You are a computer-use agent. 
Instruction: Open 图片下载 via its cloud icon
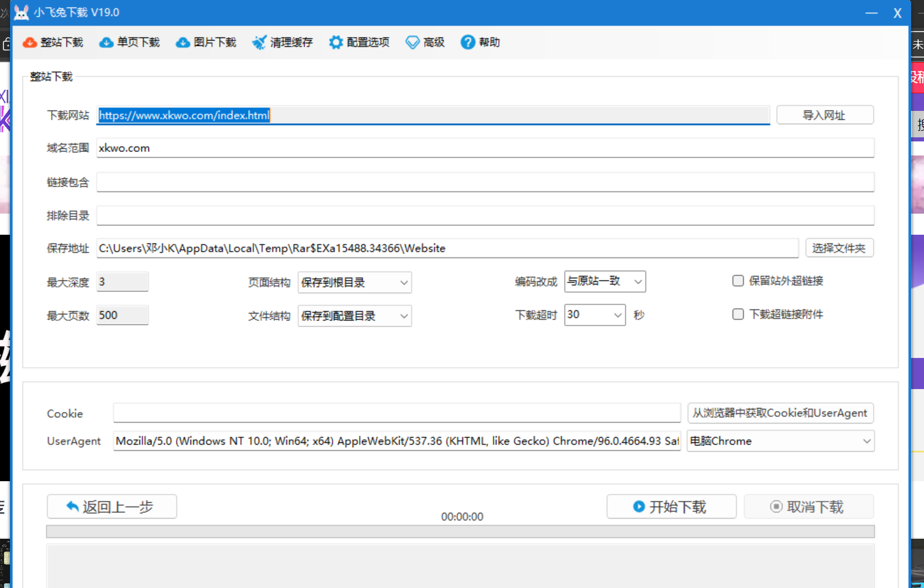(183, 43)
